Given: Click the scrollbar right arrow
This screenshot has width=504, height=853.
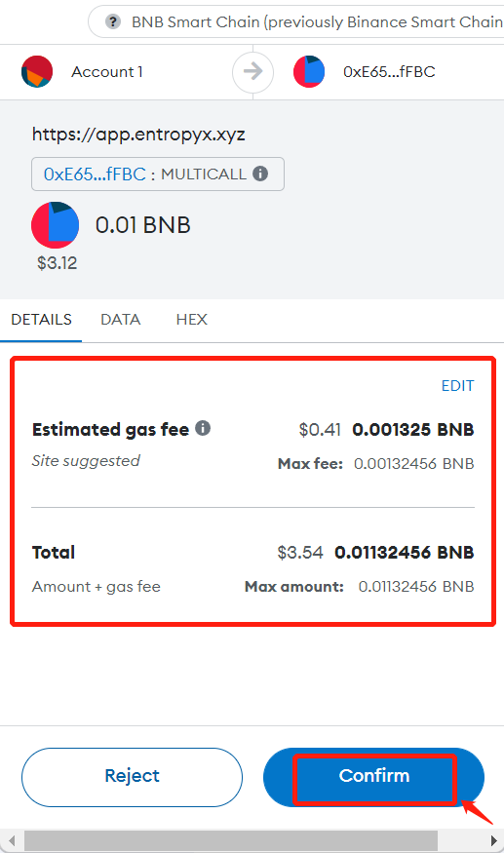Looking at the screenshot, I should pyautogui.click(x=493, y=841).
